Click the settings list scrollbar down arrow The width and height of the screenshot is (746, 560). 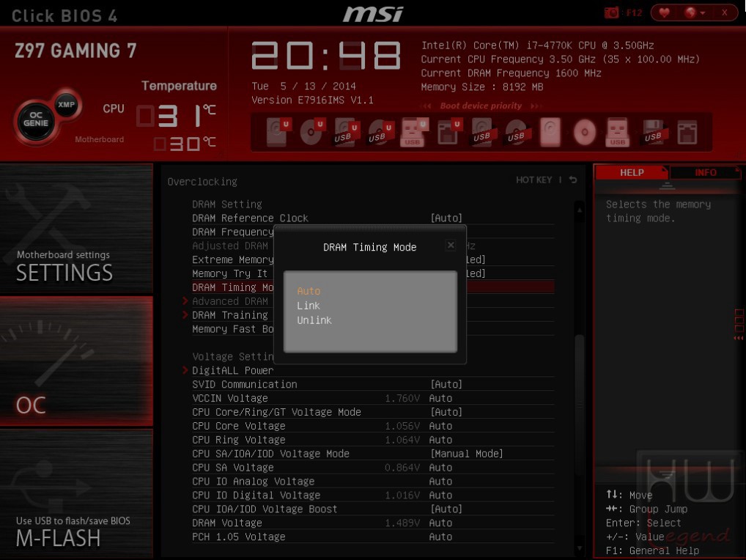click(580, 548)
